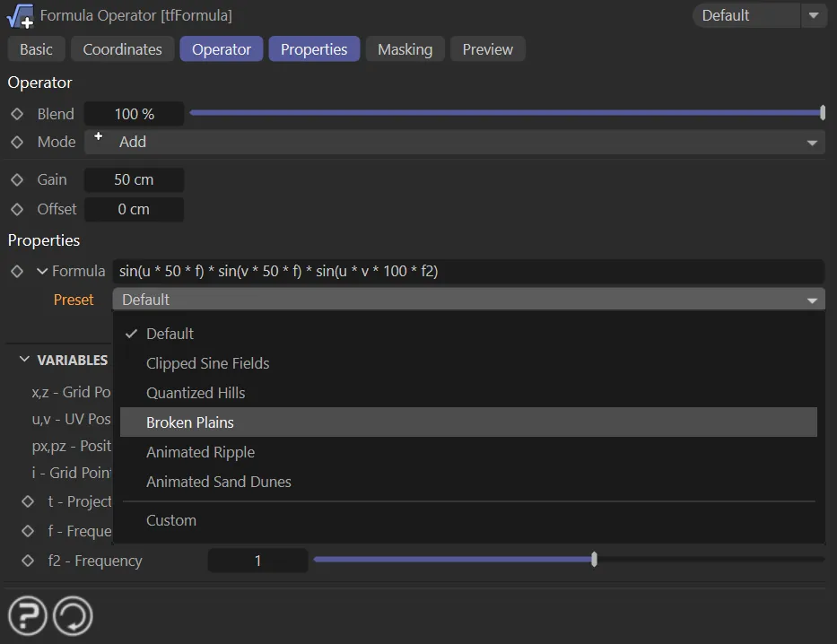Toggle the Blend keyframe diamond
Screen dimensions: 837x644
click(17, 114)
